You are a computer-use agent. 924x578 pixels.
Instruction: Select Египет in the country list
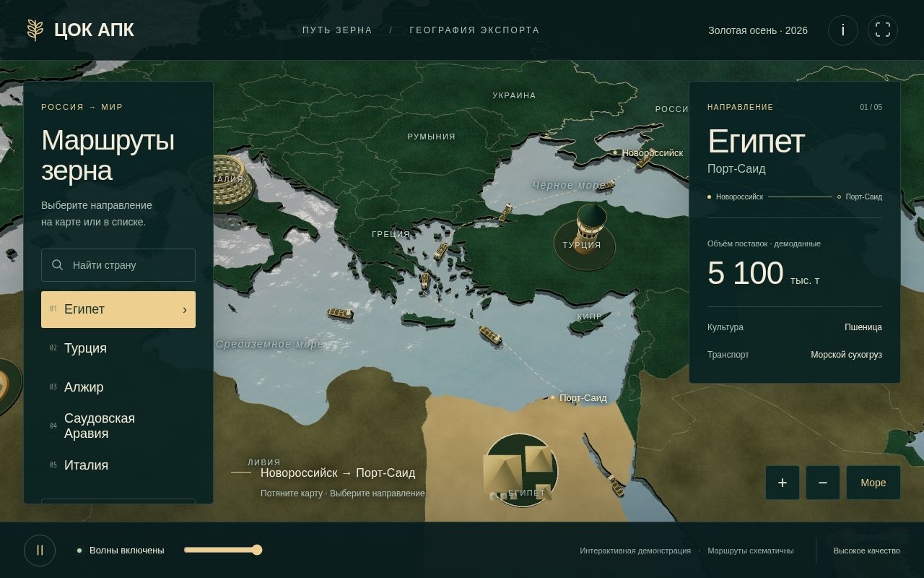[x=118, y=309]
